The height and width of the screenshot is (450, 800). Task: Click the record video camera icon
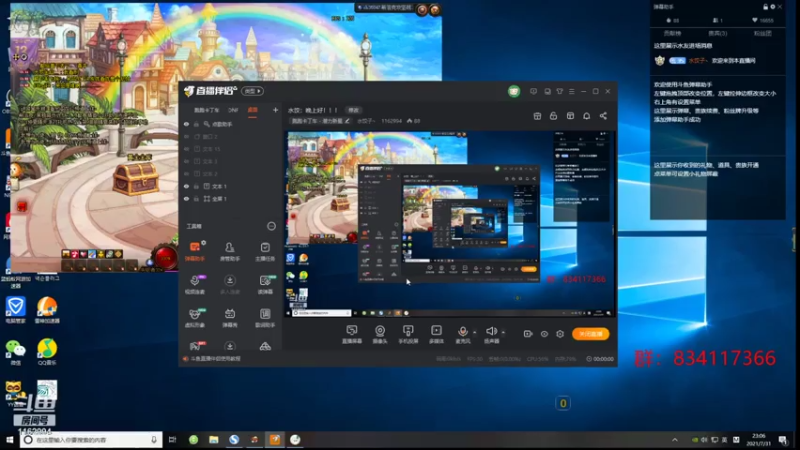click(x=528, y=334)
